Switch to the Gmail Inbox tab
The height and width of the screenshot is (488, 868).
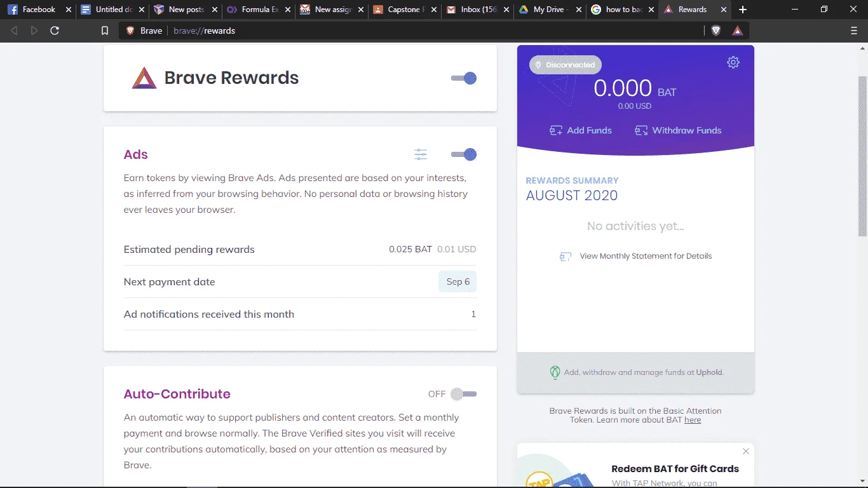coord(478,10)
